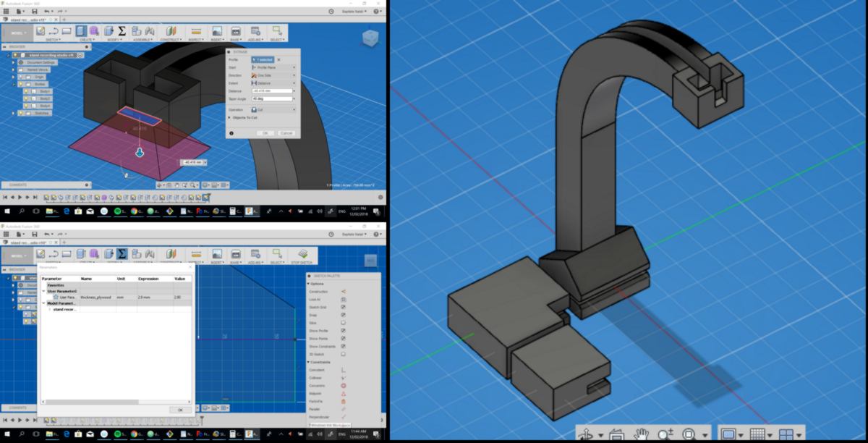Toggle Sketch Grid checkbox
Image resolution: width=868 pixels, height=443 pixels.
(x=343, y=307)
